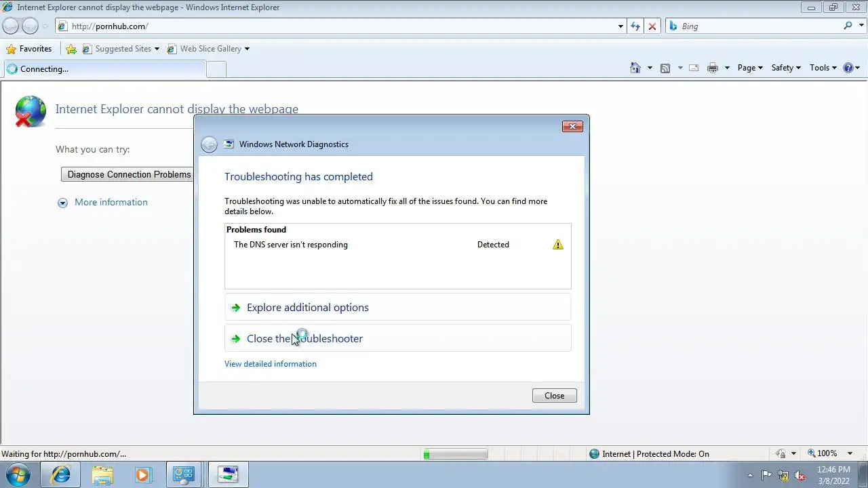Click the status bar security lock icon

tap(781, 454)
